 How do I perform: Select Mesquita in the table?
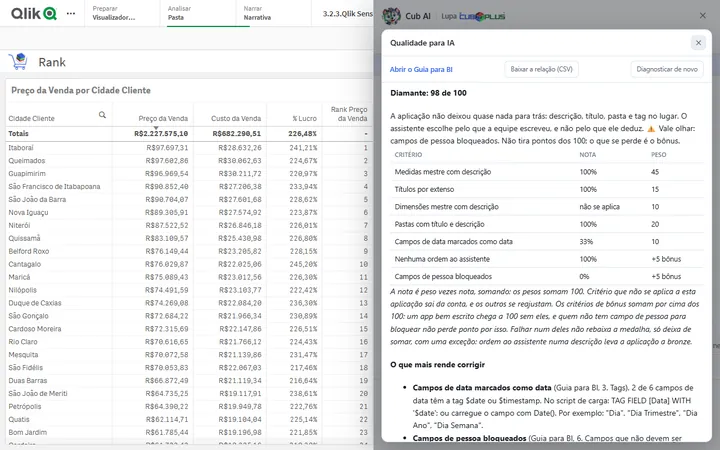click(23, 354)
